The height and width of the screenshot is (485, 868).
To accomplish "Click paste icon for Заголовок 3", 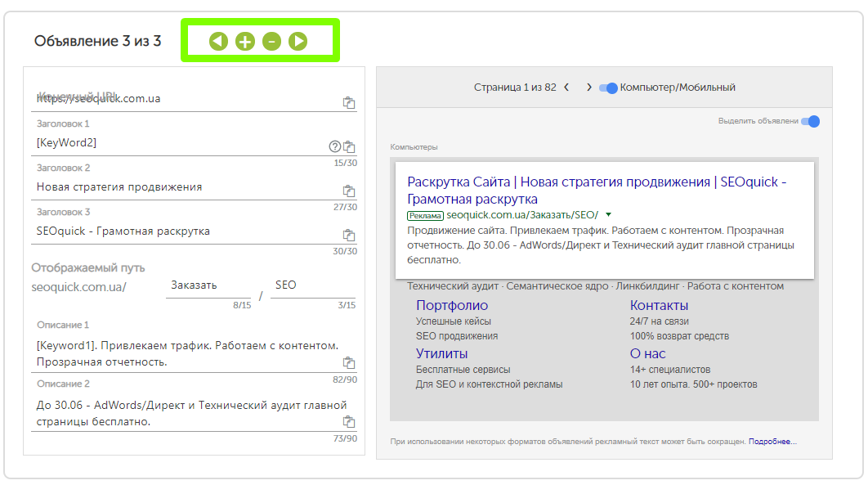I will tap(349, 235).
